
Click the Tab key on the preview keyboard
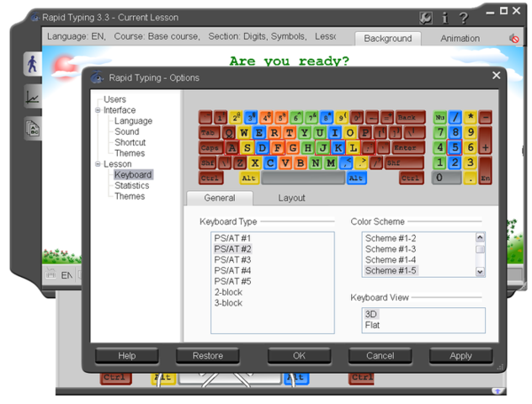[x=210, y=133]
